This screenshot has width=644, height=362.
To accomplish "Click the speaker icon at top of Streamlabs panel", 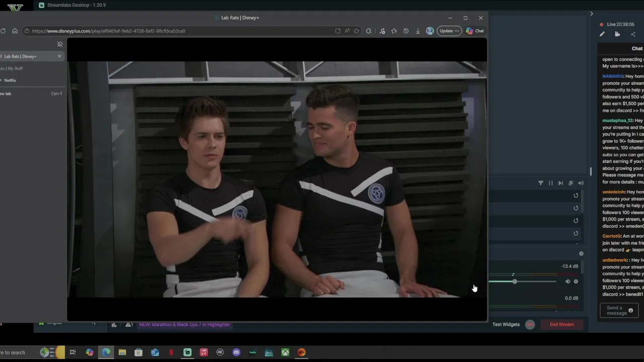I will pos(581,183).
